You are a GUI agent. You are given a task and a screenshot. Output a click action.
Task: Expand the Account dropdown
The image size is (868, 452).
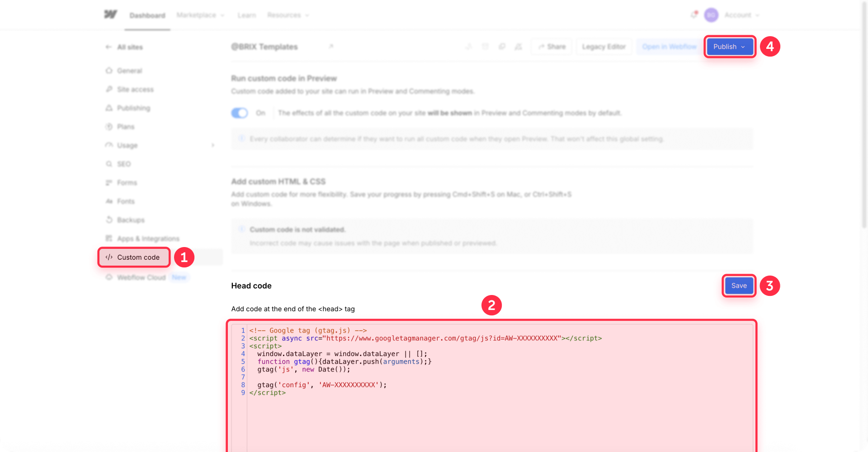pos(741,15)
